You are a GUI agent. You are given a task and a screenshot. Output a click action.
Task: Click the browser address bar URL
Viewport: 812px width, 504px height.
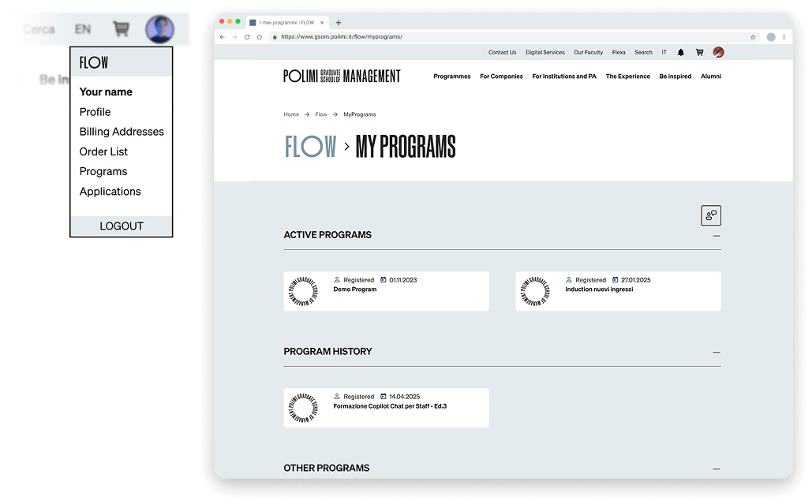click(x=341, y=37)
